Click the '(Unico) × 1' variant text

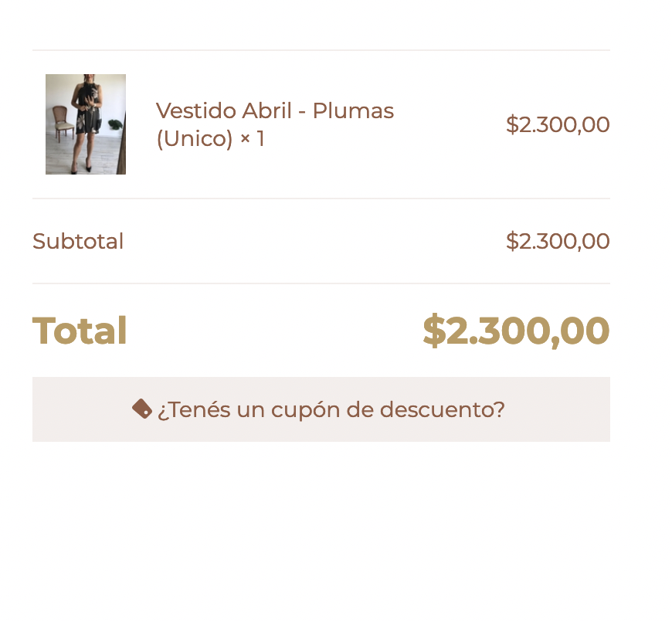tap(210, 139)
